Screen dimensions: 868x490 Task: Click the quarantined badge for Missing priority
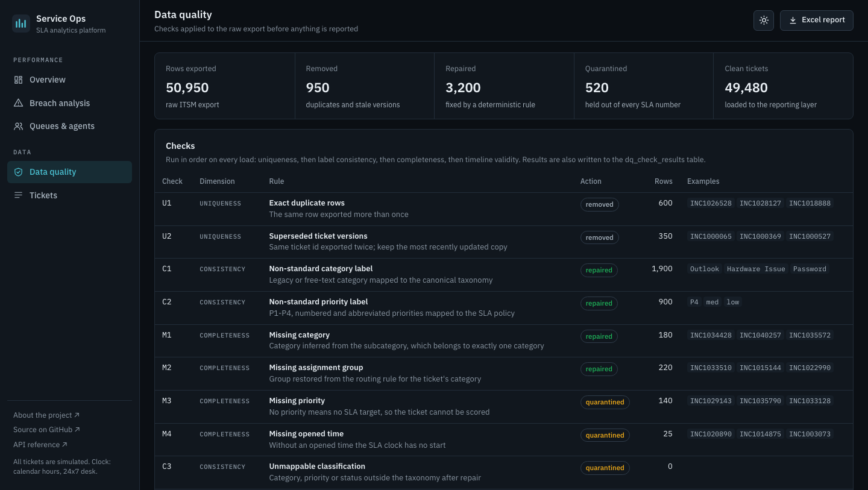point(605,402)
